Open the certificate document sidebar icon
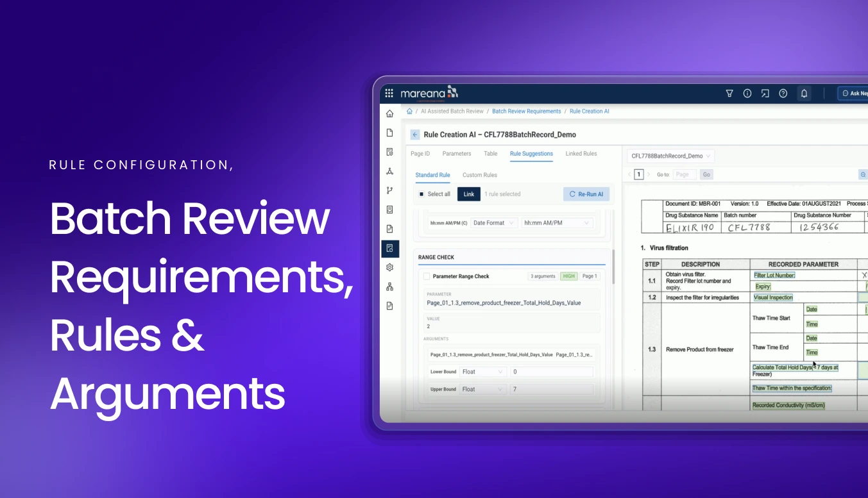Viewport: 868px width, 498px height. point(389,210)
